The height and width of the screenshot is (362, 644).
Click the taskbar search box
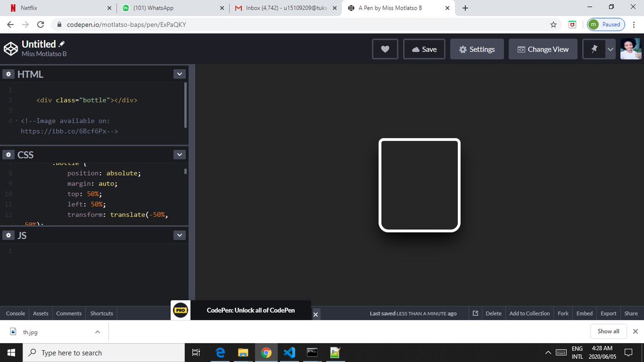(x=103, y=352)
